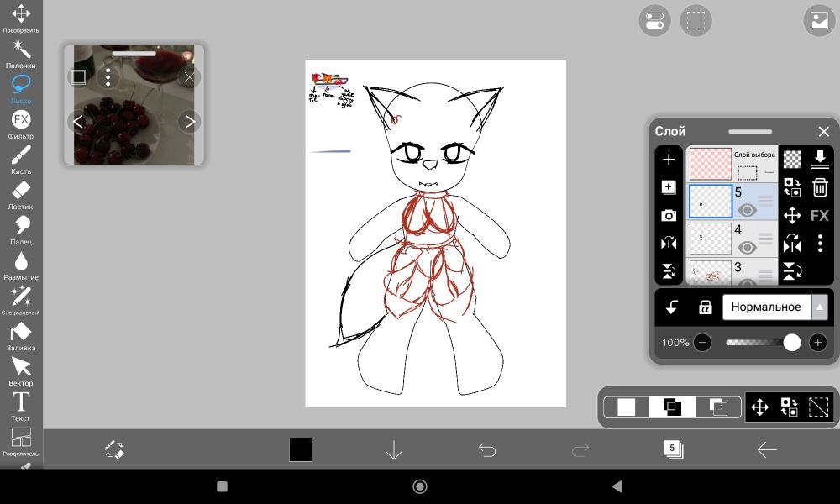The height and width of the screenshot is (504, 840).
Task: Move selection with four-arrow icon in selection bar
Action: (x=760, y=407)
